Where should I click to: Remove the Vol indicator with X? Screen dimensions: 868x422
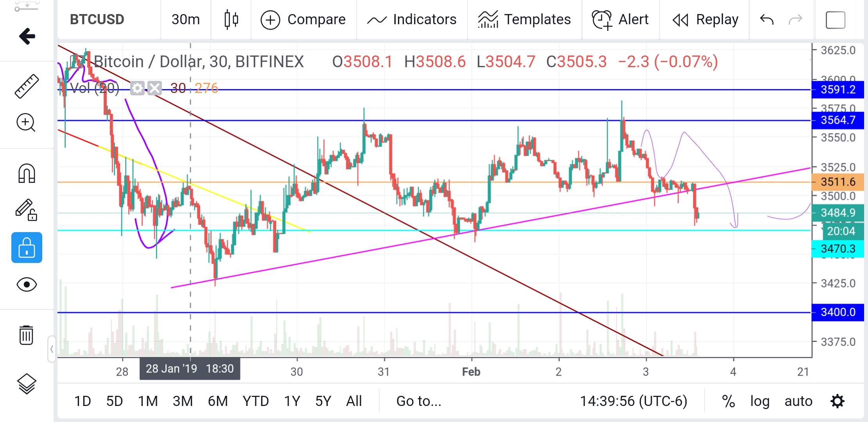(x=154, y=88)
